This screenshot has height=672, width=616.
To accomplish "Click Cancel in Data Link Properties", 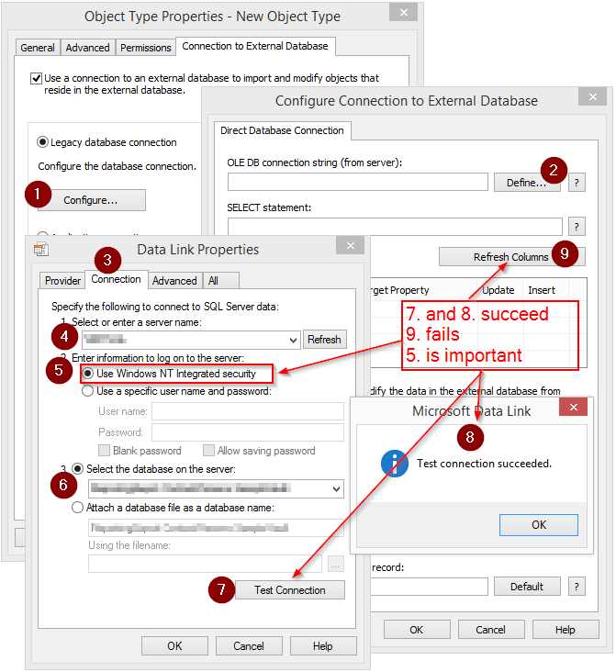I will [249, 646].
